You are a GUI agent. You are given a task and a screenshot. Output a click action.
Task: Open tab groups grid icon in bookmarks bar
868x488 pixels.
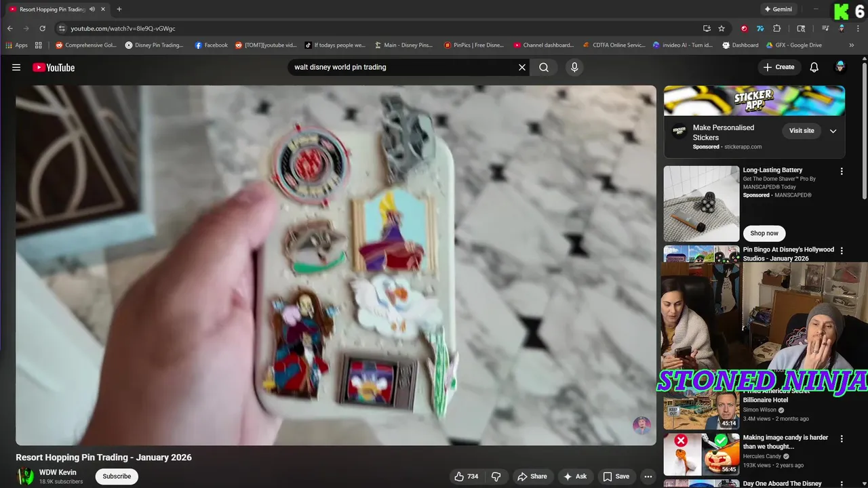point(39,45)
